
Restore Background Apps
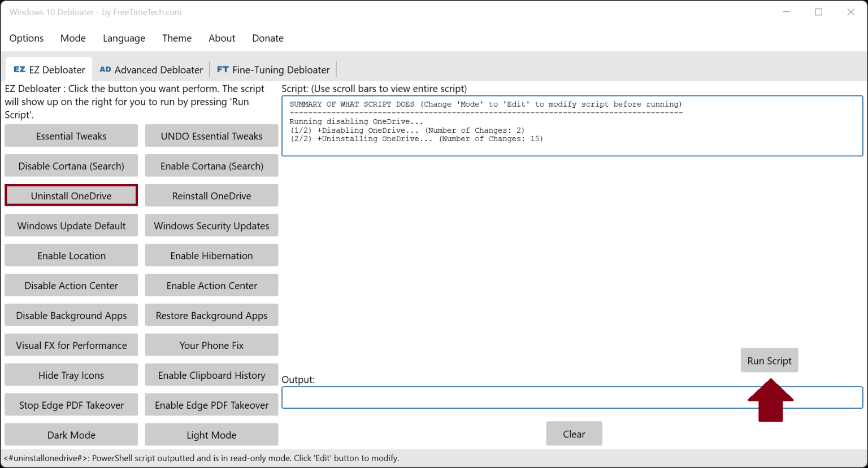(x=211, y=315)
